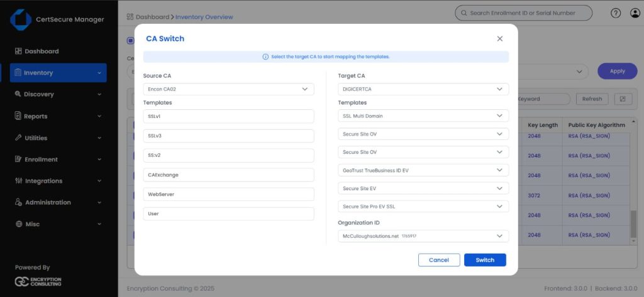Click the Administration user icon in sidebar
Viewport: 644px width, 297px height.
point(18,202)
